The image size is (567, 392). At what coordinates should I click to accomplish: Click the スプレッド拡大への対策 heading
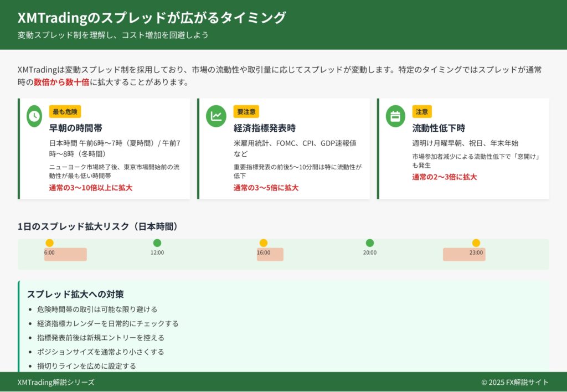click(75, 294)
